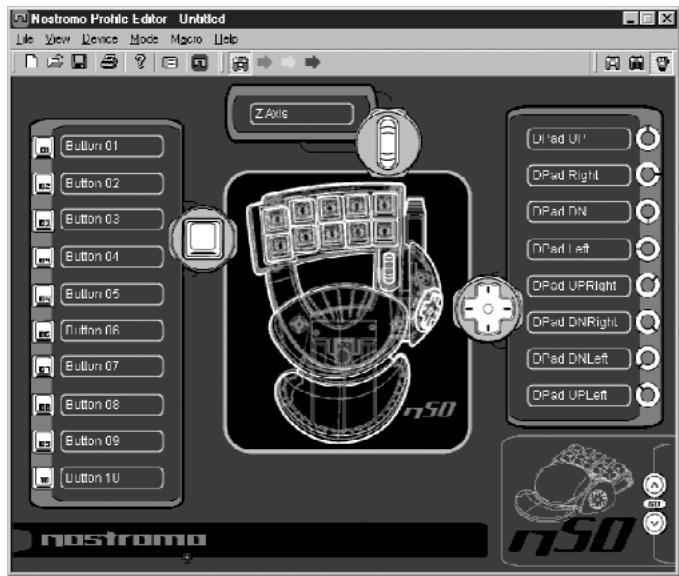Click the list view toolbar icon
679x576 pixels.
pyautogui.click(x=170, y=63)
